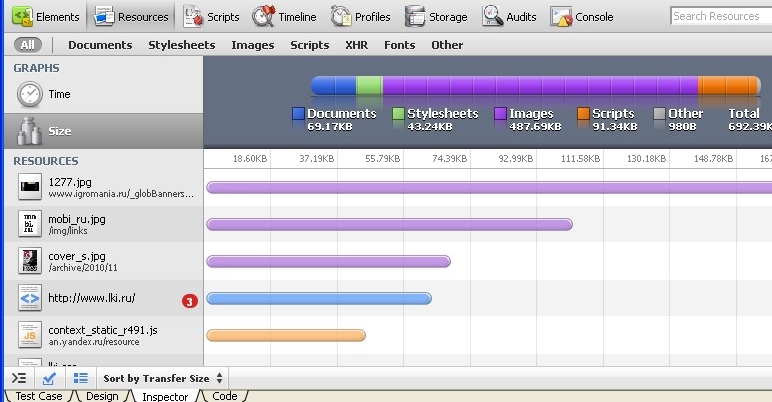
Task: Filter resources by XHR
Action: (356, 45)
